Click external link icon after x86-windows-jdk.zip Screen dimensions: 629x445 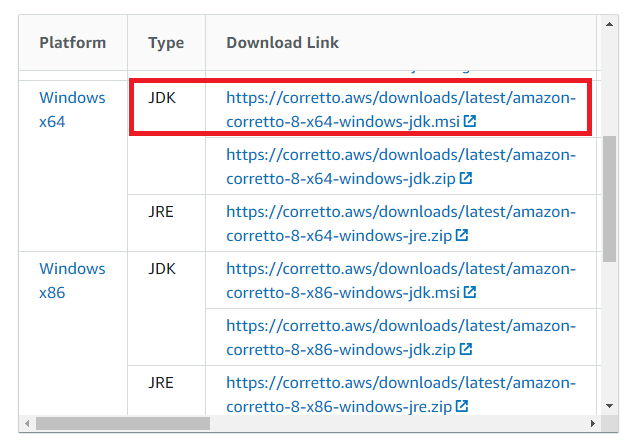(x=466, y=349)
